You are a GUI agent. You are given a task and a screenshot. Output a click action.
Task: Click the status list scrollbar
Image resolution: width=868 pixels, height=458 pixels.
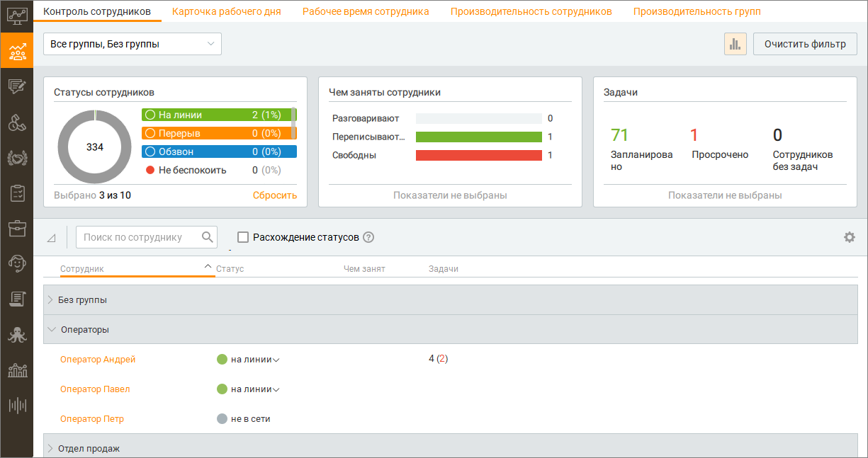(x=294, y=123)
